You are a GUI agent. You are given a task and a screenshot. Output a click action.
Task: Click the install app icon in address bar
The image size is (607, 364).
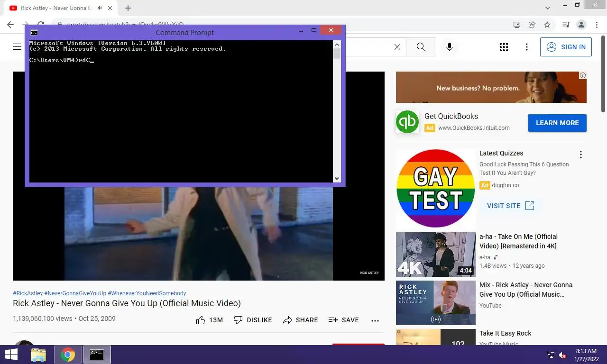pos(517,25)
